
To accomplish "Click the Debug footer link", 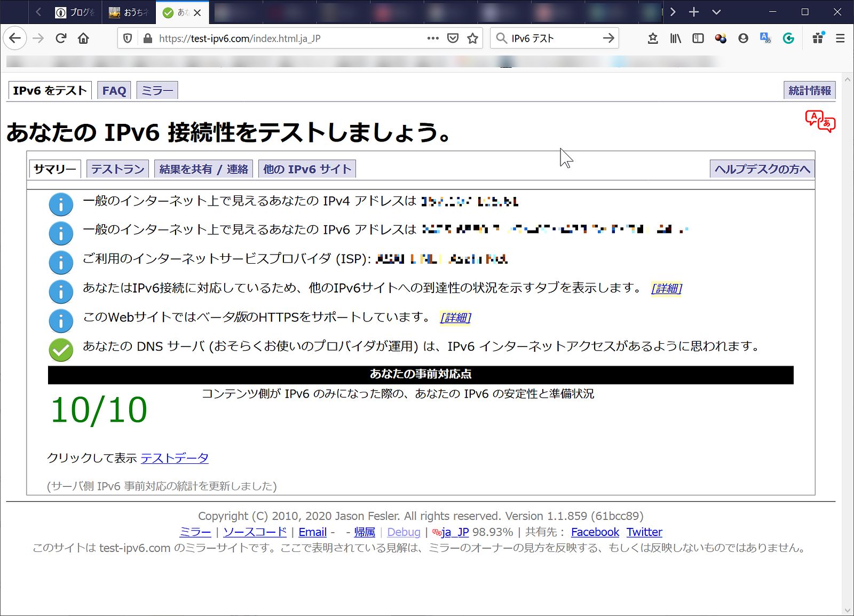I will click(404, 532).
